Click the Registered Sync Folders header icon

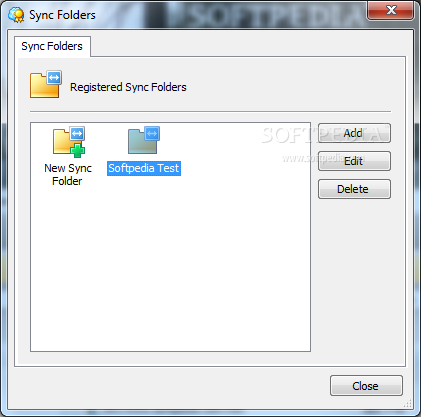(x=46, y=84)
